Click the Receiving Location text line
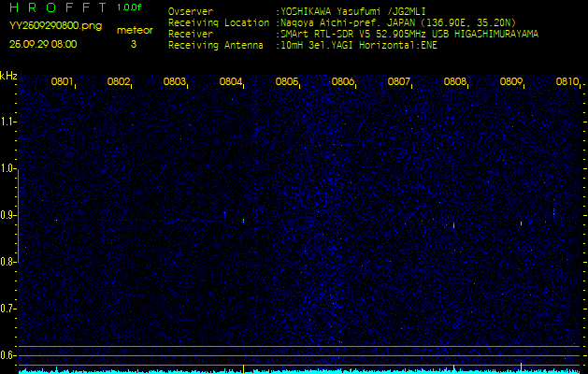Screen dimensions: 588x374 coord(342,22)
